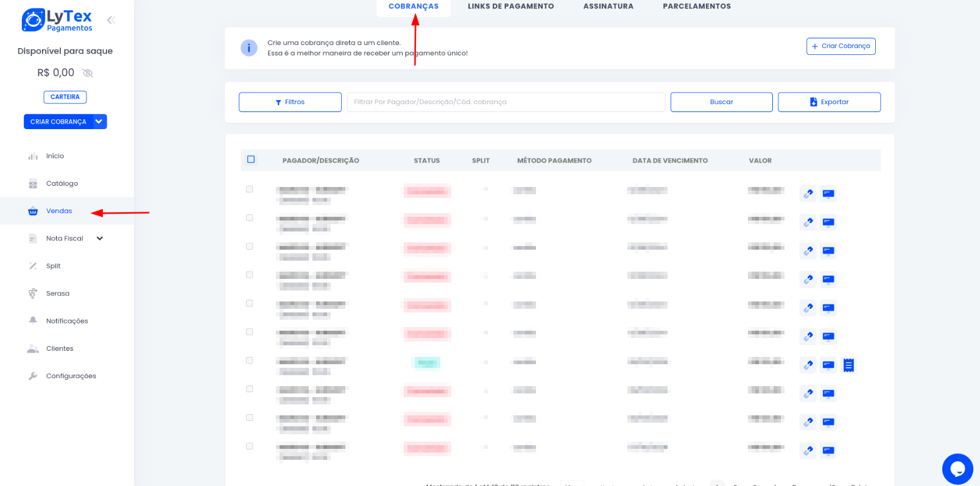Click the CARTEIRA button
Image resolution: width=980 pixels, height=486 pixels.
tap(65, 97)
